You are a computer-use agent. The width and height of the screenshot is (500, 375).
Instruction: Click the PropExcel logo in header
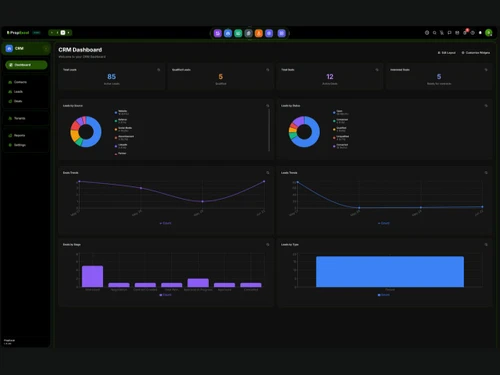pos(18,33)
